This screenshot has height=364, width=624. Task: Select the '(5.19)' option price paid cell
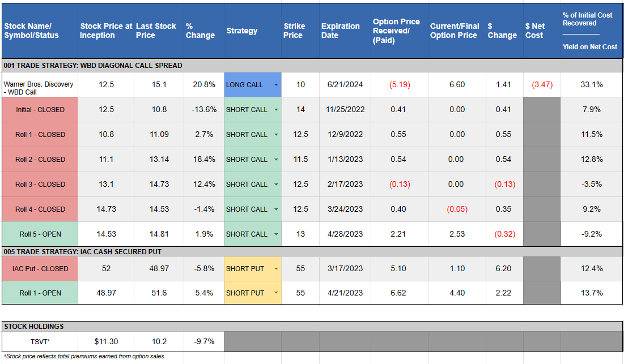click(399, 85)
